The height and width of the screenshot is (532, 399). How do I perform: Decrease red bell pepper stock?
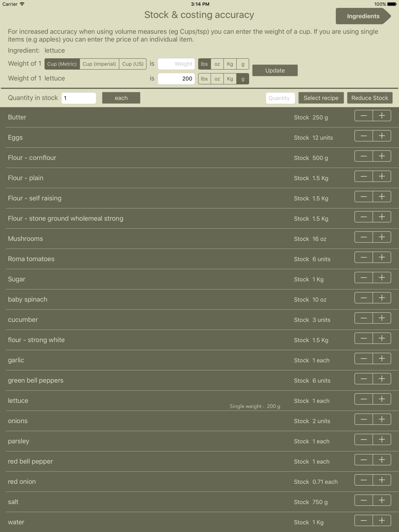click(x=363, y=460)
